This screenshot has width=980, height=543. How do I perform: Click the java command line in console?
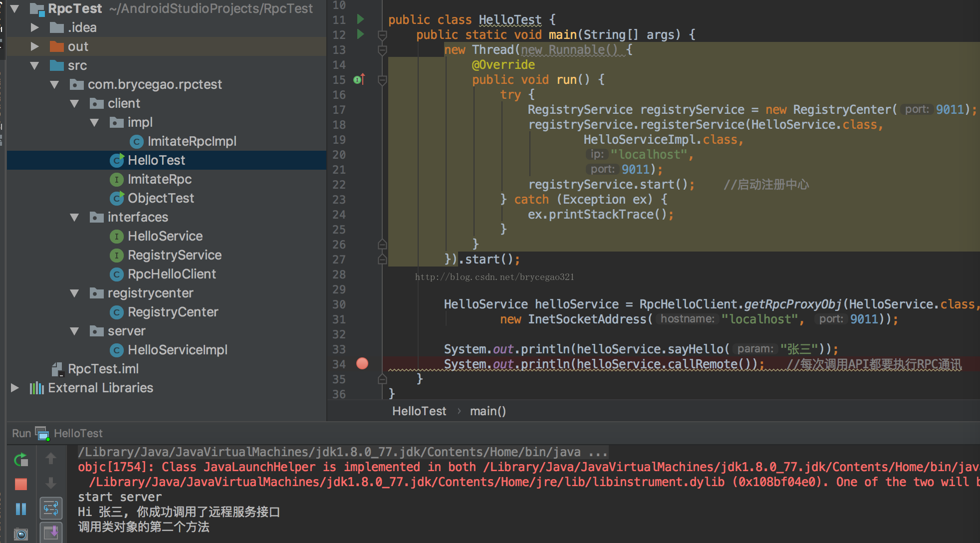click(x=342, y=452)
